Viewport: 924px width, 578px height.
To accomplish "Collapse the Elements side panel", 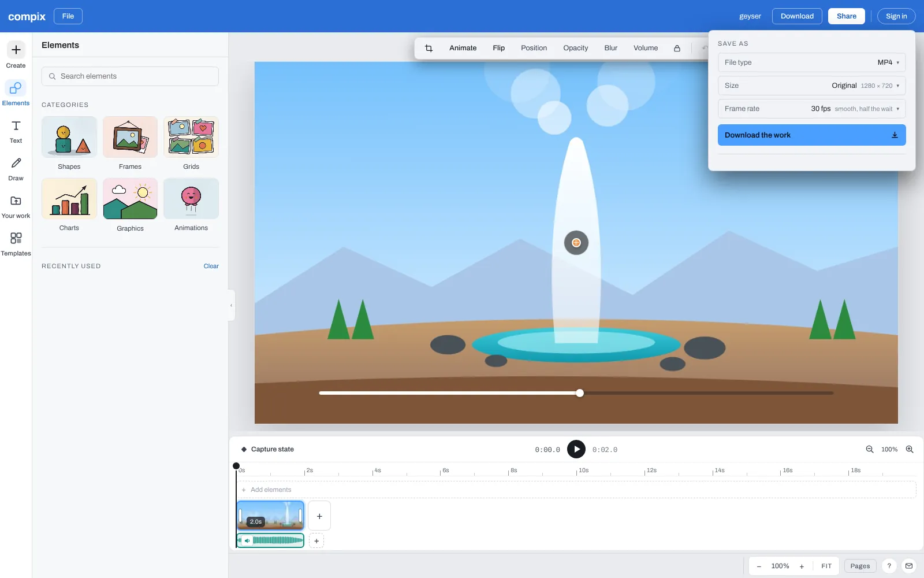I will (x=231, y=305).
